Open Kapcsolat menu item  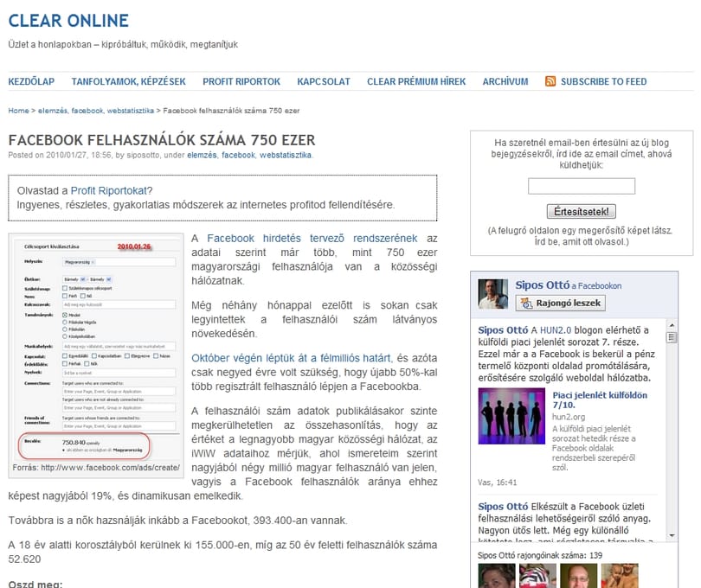tap(324, 82)
